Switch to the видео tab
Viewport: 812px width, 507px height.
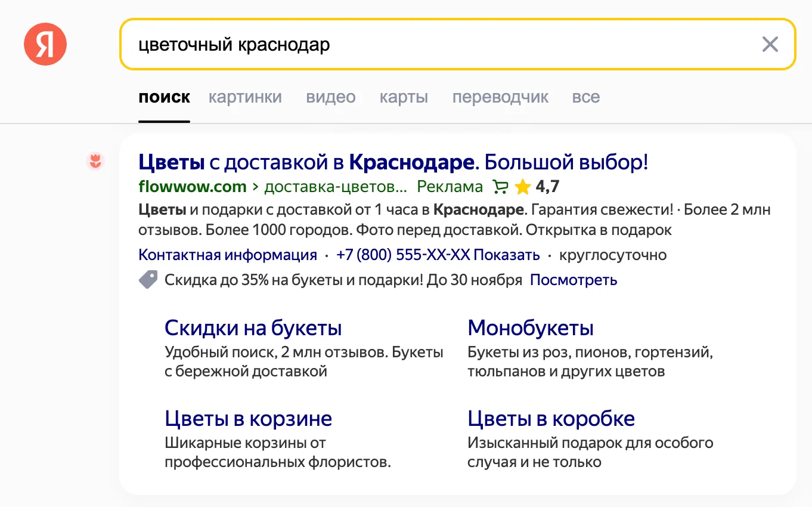pos(331,97)
